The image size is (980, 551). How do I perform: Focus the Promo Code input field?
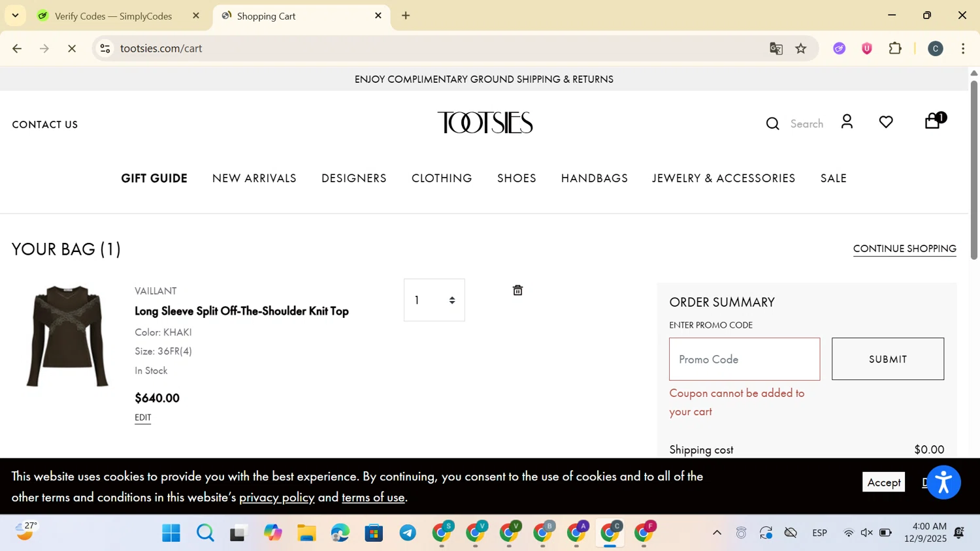[744, 359]
